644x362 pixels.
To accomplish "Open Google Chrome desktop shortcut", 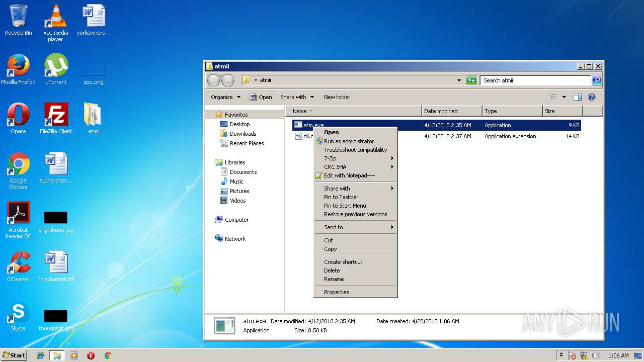I will pyautogui.click(x=18, y=171).
